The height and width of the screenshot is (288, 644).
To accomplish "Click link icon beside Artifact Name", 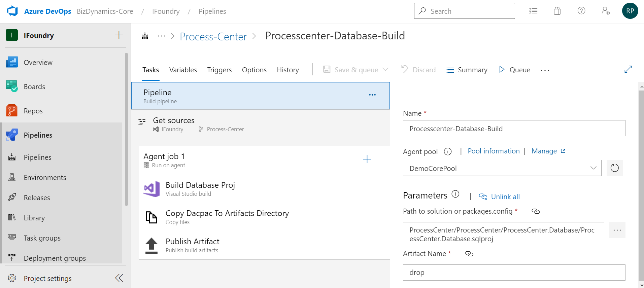I will click(469, 254).
